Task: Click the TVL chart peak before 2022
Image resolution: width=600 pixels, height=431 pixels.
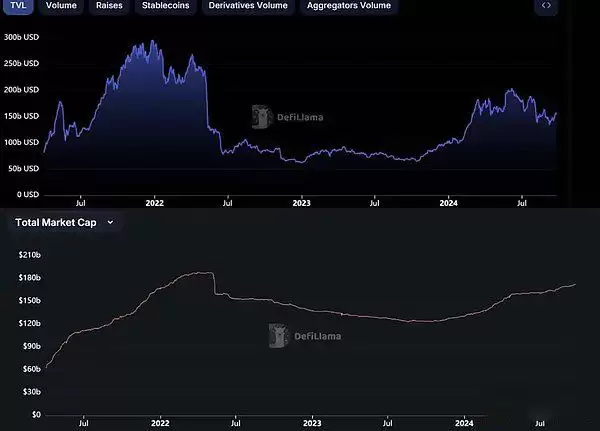Action: [151, 43]
